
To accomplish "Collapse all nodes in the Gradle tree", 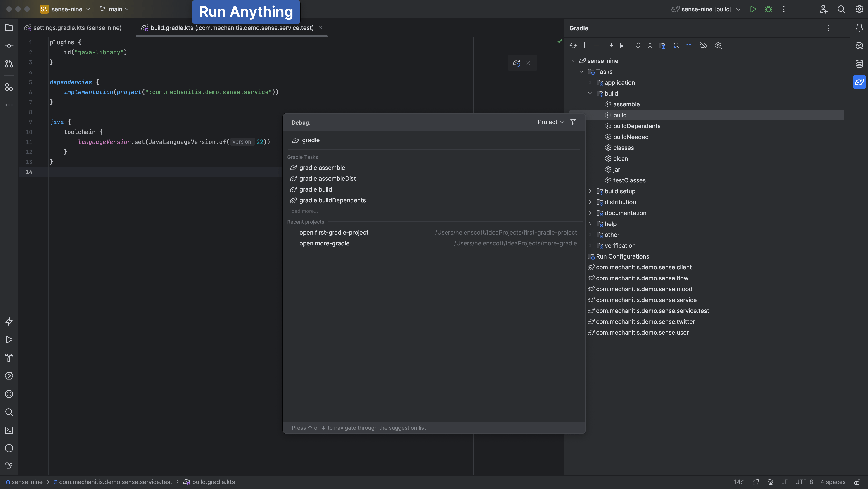I will click(x=650, y=45).
